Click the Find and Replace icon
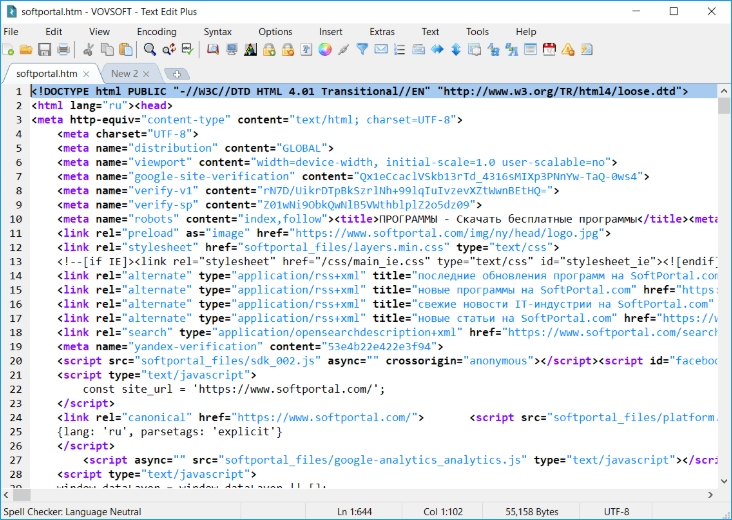This screenshot has height=520, width=732. pos(169,49)
